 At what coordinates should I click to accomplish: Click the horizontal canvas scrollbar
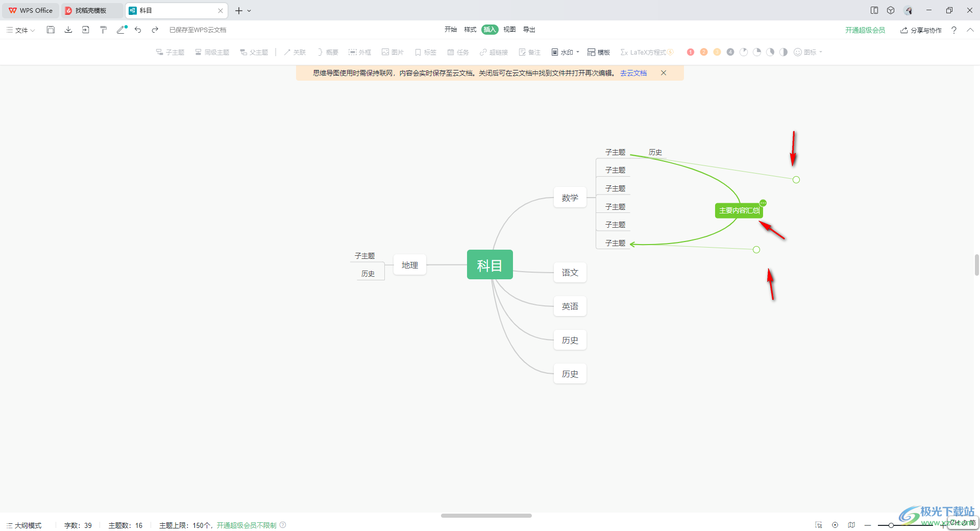click(486, 516)
